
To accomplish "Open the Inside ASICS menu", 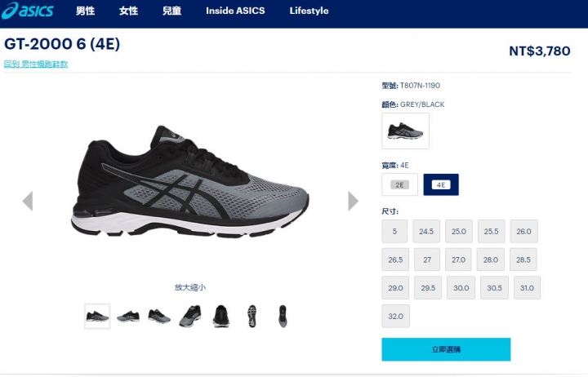I will point(235,11).
